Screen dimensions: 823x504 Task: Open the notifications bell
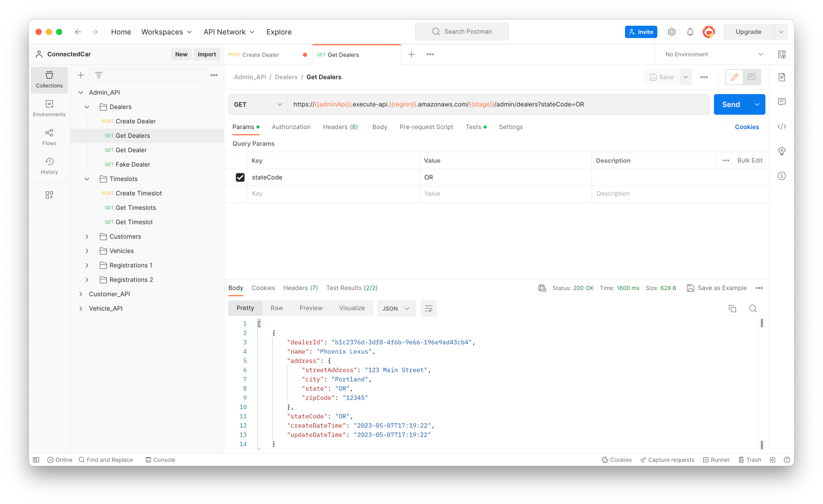pos(690,32)
